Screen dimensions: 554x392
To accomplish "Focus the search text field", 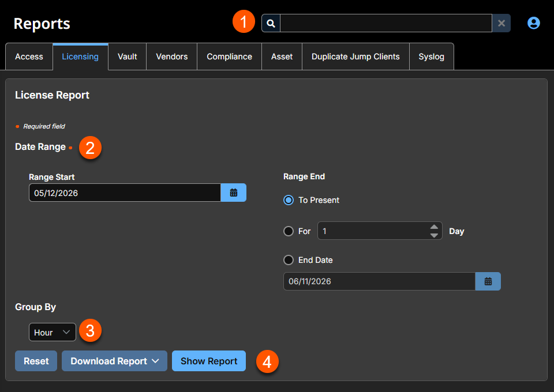I will point(386,23).
